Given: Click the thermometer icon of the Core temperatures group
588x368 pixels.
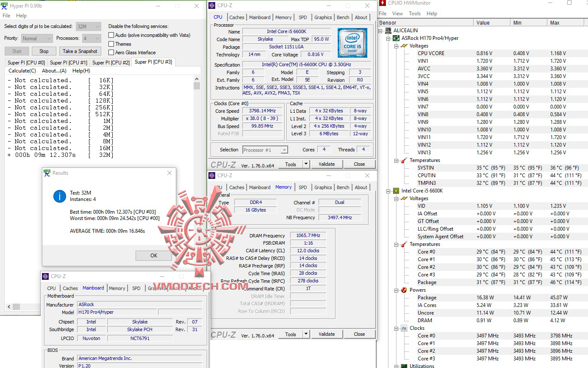Looking at the screenshot, I should 404,244.
